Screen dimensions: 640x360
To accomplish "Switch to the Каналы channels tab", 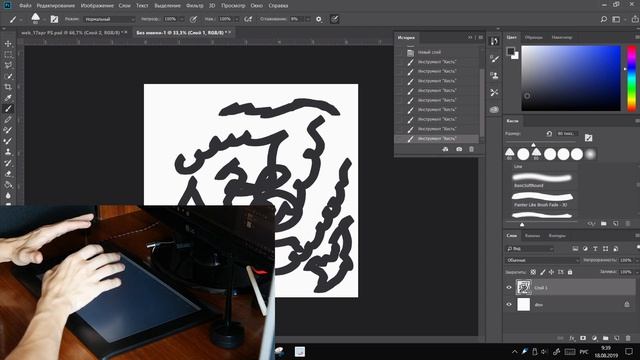I will click(532, 236).
